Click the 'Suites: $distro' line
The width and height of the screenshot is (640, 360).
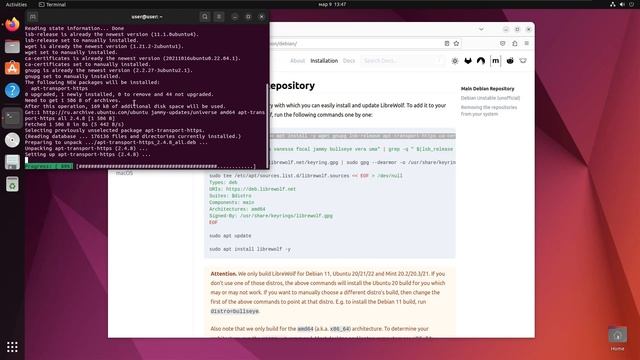point(230,196)
